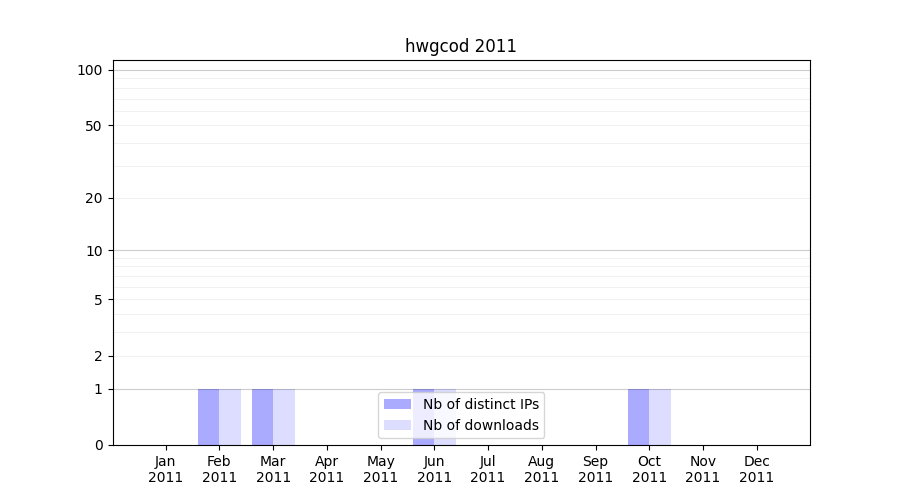Click the Oct 2011 distinct IPs bar
This screenshot has width=900, height=500.
tap(638, 417)
